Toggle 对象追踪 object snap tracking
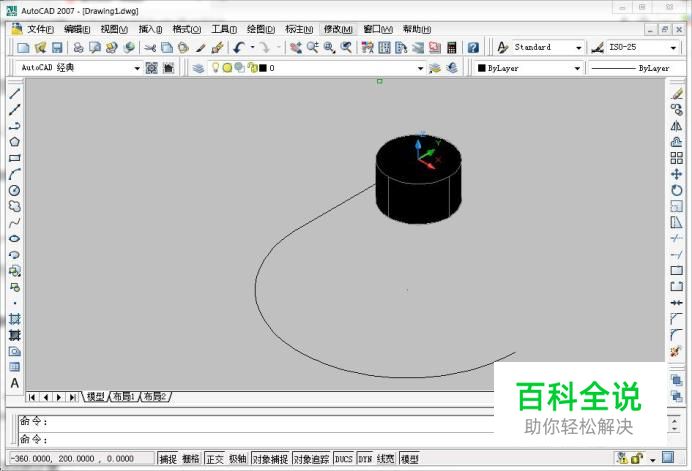The image size is (692, 471). point(311,459)
